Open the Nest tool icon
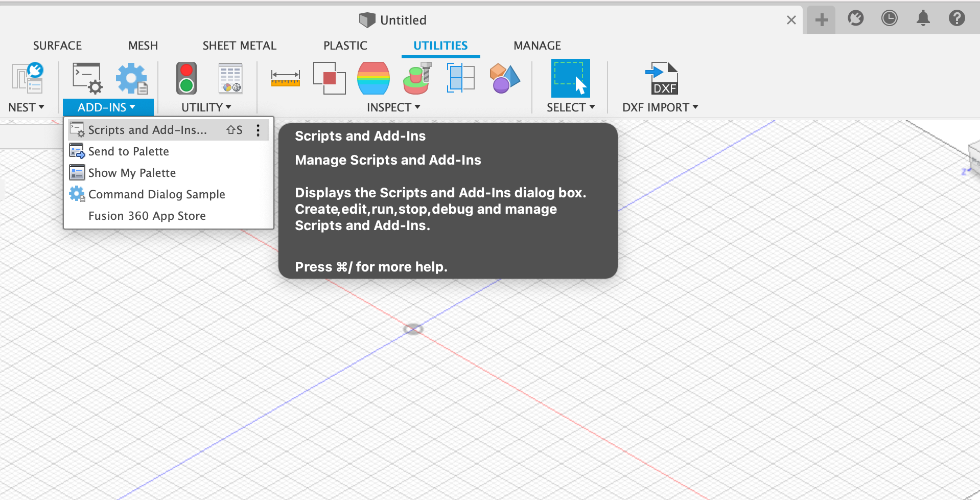This screenshot has height=500, width=980. [26, 78]
